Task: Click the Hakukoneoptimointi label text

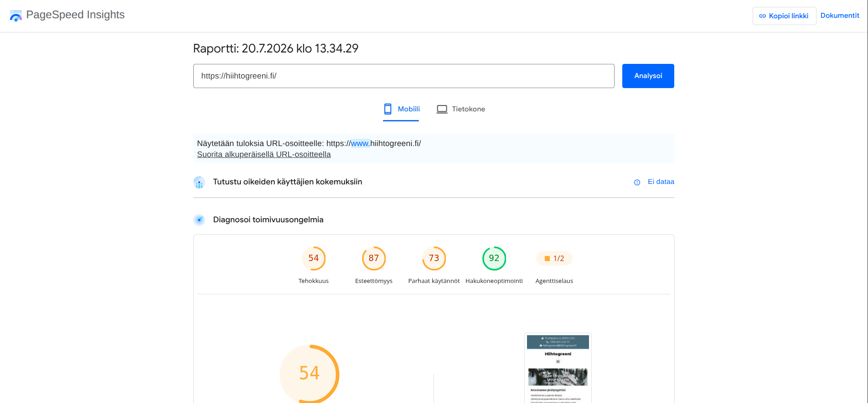Action: [494, 281]
